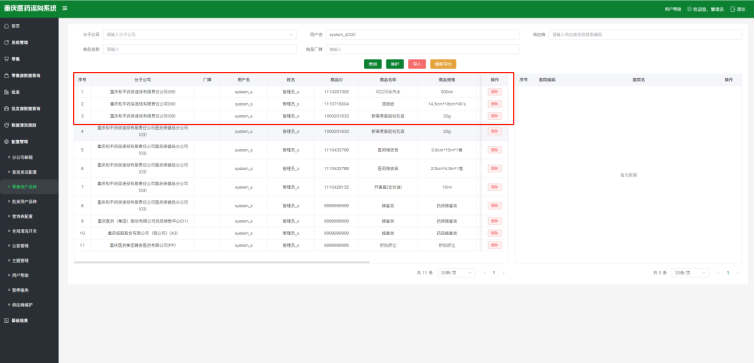The width and height of the screenshot is (755, 363).
Task: Click the table horizontal scrollbar
Action: click(x=222, y=262)
